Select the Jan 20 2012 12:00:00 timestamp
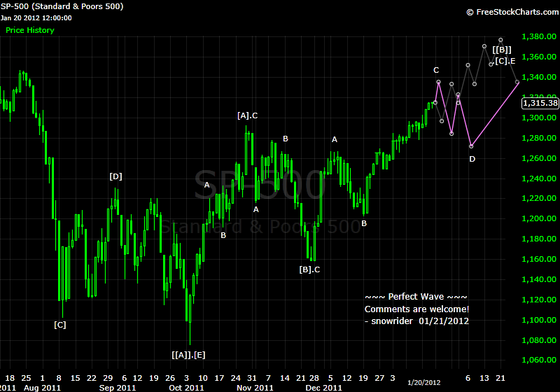 36,18
